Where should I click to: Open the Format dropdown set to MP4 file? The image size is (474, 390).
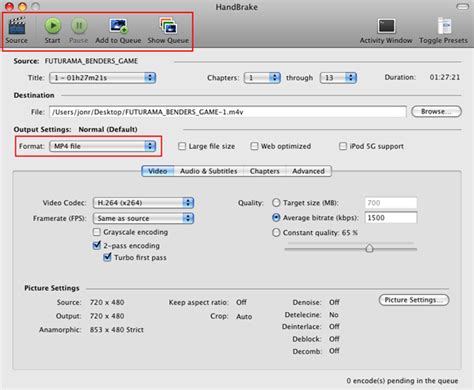[x=103, y=146]
